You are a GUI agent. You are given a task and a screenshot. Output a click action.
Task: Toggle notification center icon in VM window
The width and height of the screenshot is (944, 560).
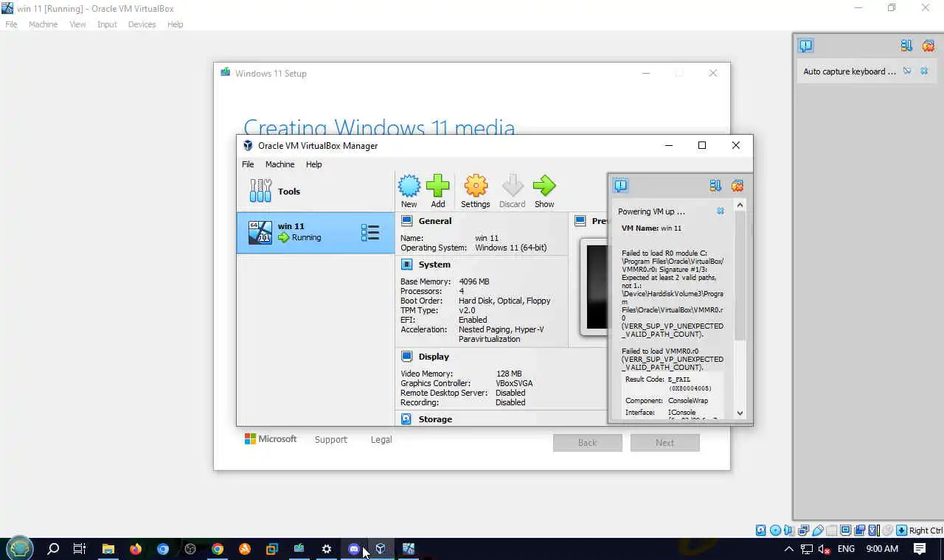pyautogui.click(x=806, y=46)
